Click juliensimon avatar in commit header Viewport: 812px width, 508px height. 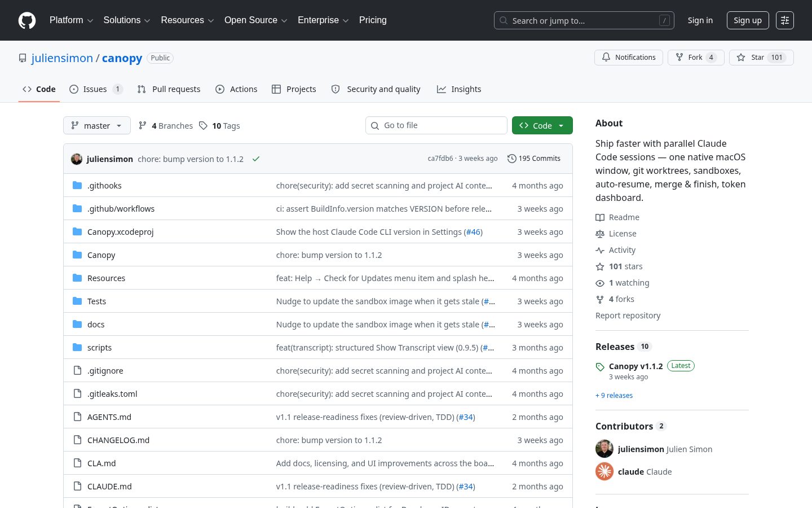tap(77, 159)
